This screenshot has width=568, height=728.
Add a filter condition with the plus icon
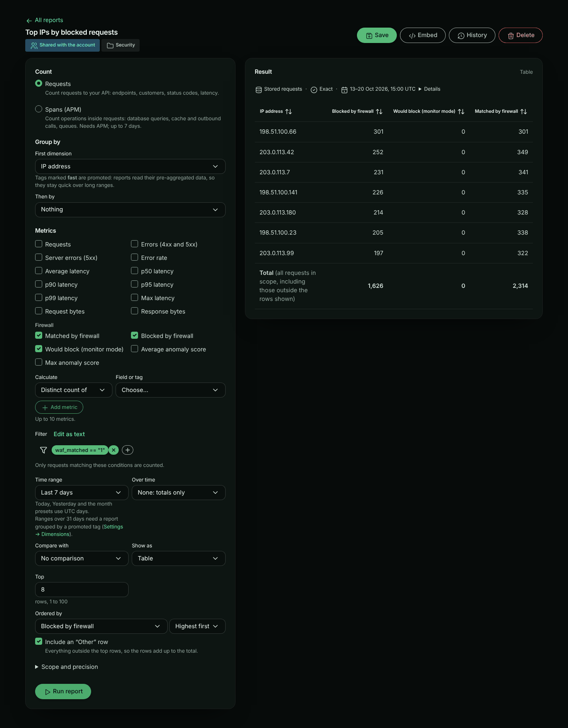tap(127, 450)
